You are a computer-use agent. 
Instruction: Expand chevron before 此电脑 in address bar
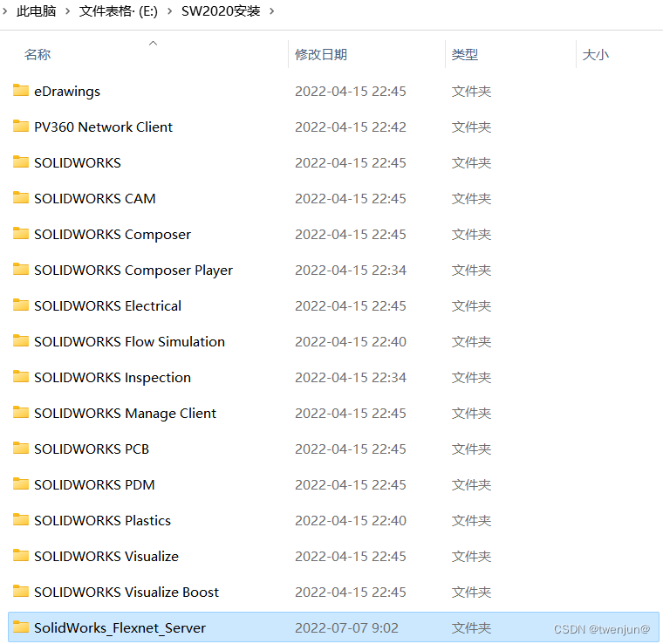(4, 11)
